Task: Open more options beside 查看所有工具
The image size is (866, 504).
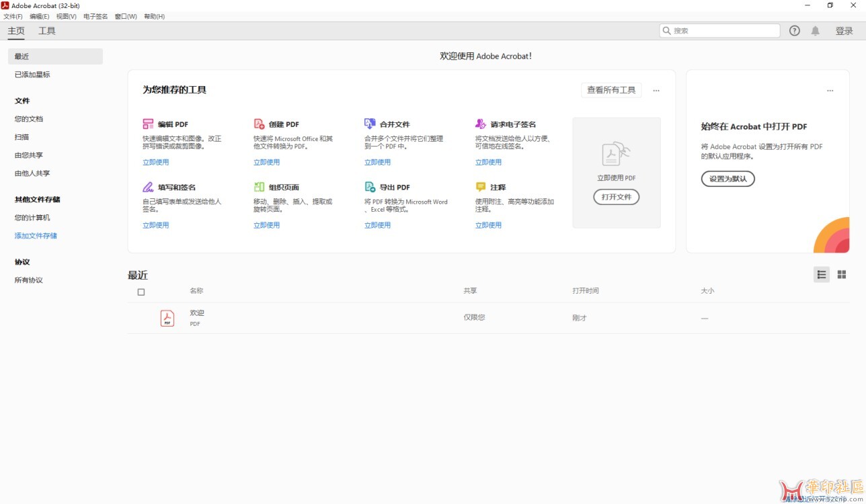Action: [x=656, y=91]
